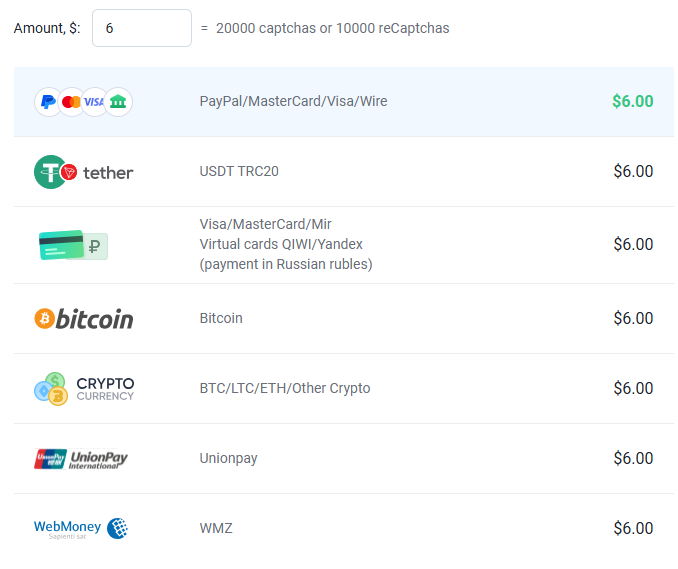Click the UnionPay International logo
The height and width of the screenshot is (569, 678).
[81, 459]
